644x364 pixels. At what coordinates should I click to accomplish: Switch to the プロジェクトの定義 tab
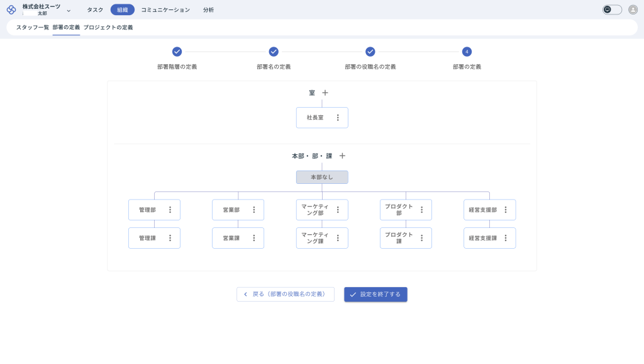(x=108, y=28)
